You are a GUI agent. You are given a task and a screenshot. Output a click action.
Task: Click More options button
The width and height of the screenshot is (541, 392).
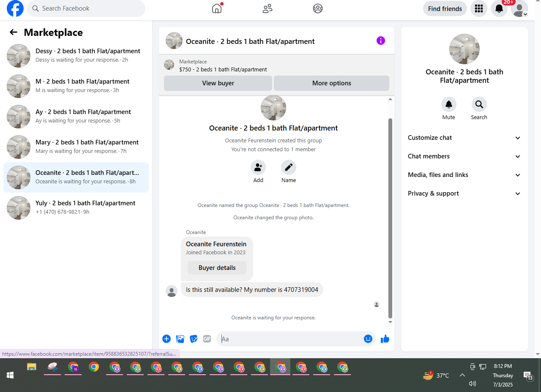click(x=332, y=83)
